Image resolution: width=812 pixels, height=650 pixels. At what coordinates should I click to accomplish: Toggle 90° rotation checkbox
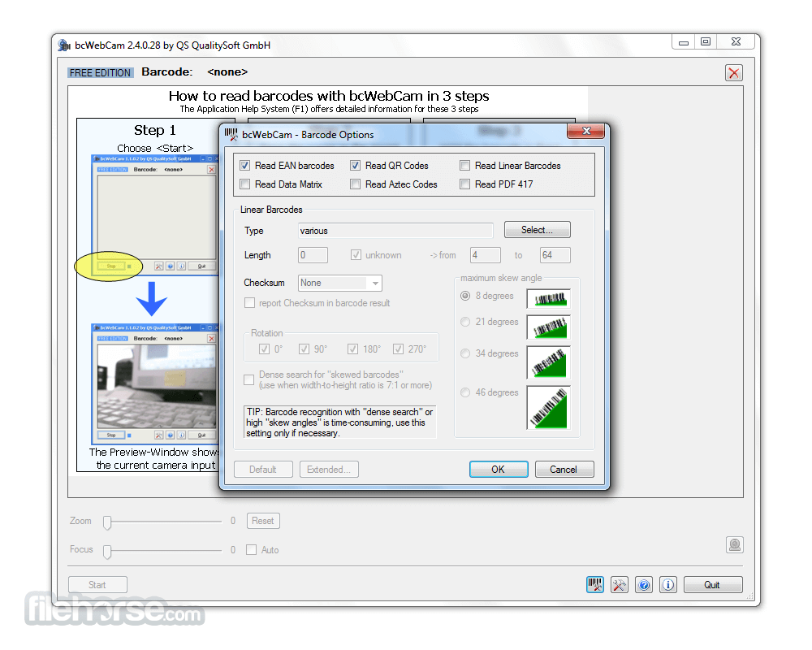point(304,349)
